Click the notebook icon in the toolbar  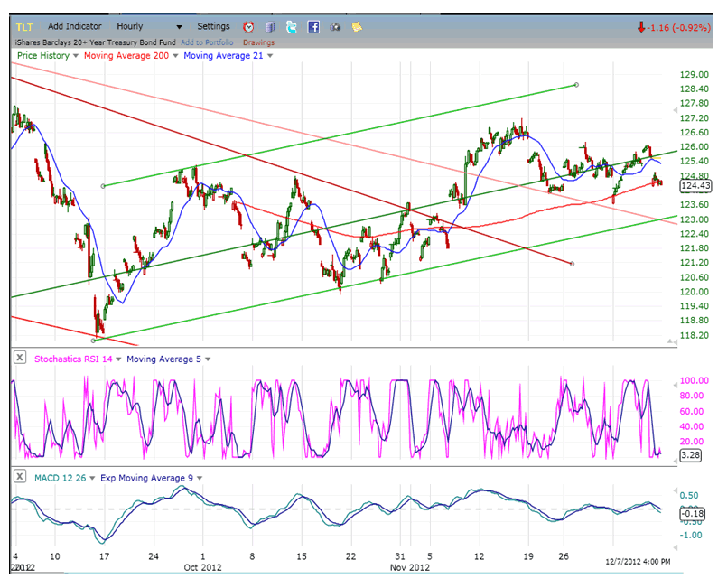coord(270,27)
